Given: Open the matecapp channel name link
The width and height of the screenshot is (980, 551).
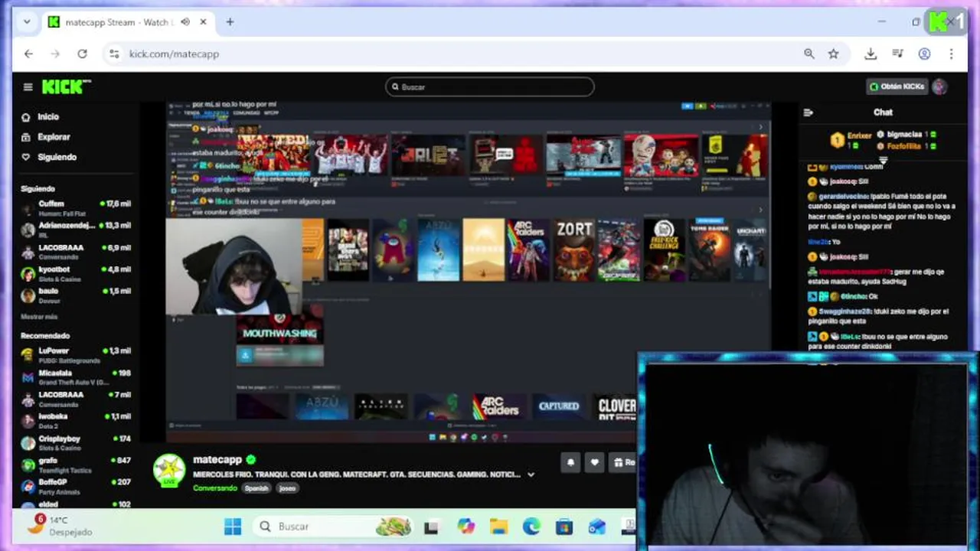Looking at the screenshot, I should (217, 460).
